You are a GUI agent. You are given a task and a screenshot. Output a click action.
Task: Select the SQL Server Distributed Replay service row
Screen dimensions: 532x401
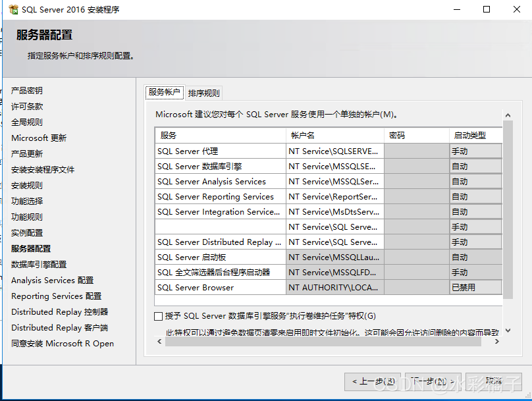point(220,242)
